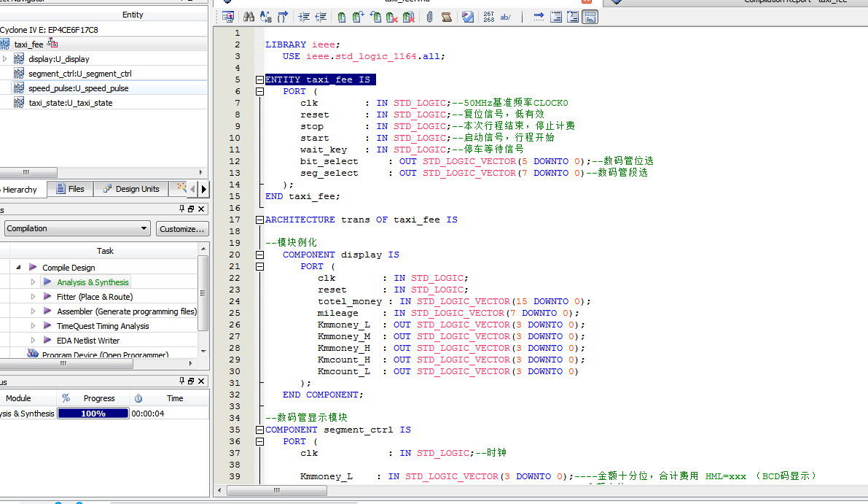The image size is (868, 504).
Task: Open the Replace text tool (A-to-B icon)
Action: 266,18
